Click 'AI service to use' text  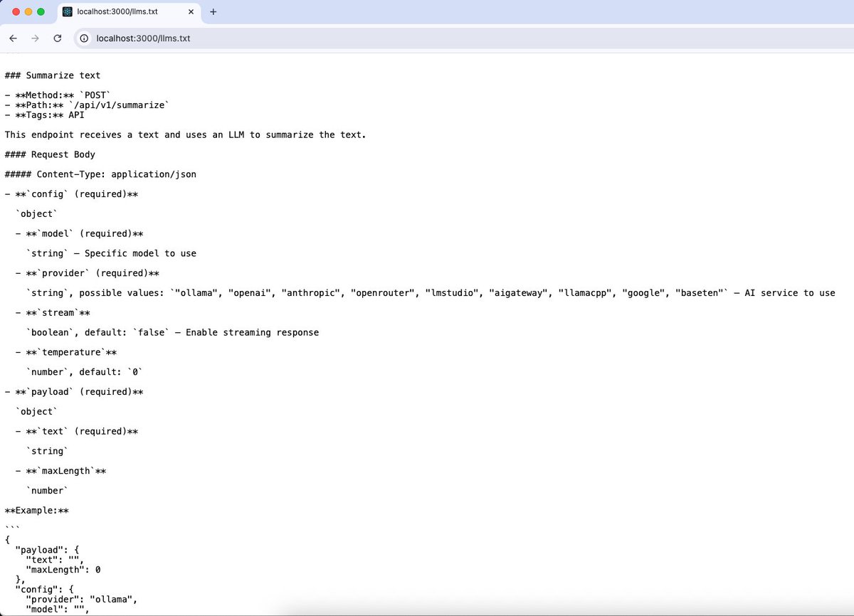coord(790,293)
